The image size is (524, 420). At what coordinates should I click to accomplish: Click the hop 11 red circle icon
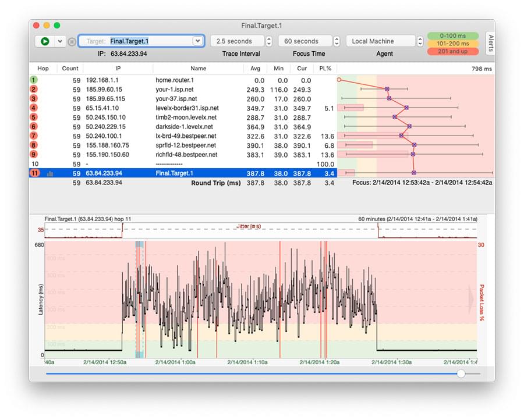click(x=34, y=173)
